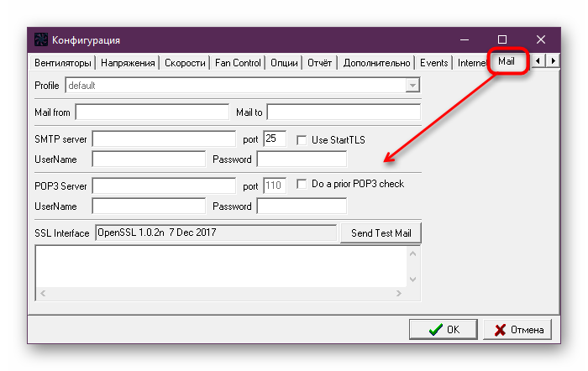Open the Fan Control tab
Screen dimensions: 588x371
pos(238,63)
